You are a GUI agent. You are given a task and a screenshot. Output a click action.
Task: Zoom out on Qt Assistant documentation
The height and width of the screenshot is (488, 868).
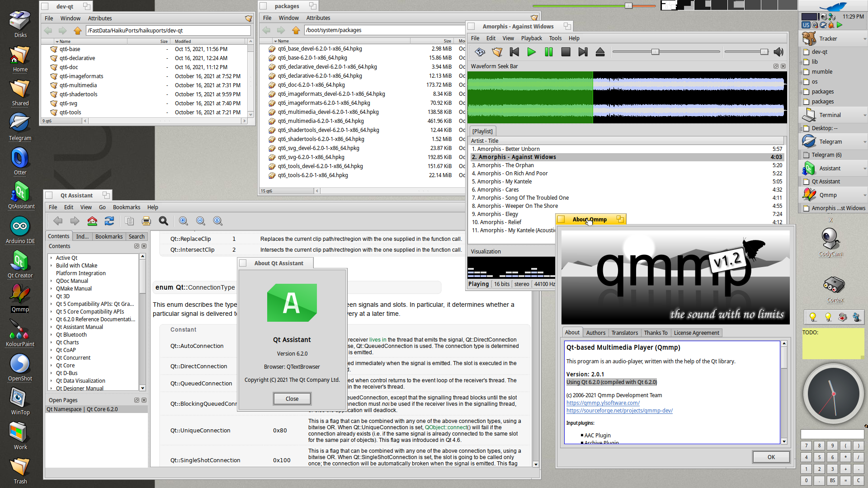point(201,221)
